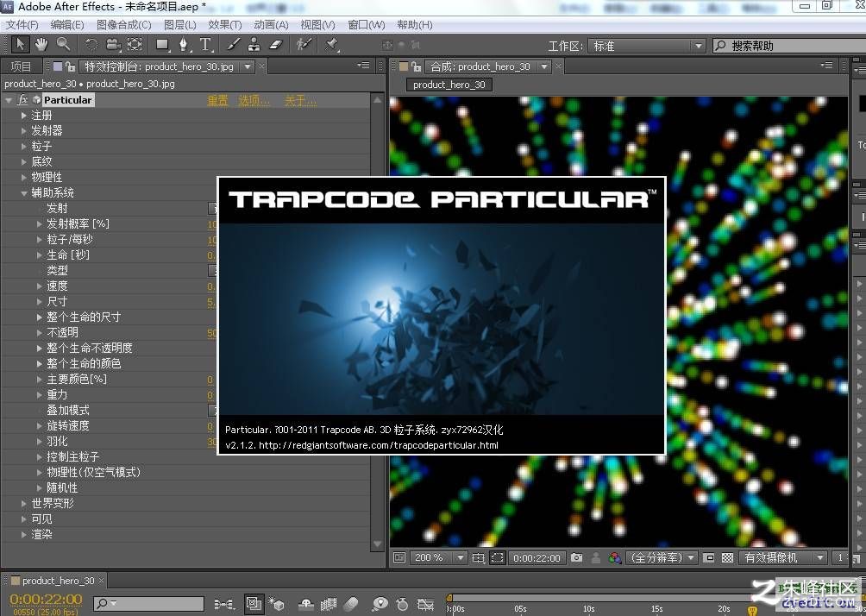866x616 pixels.
Task: Open the 文件(F) menu
Action: pyautogui.click(x=22, y=25)
